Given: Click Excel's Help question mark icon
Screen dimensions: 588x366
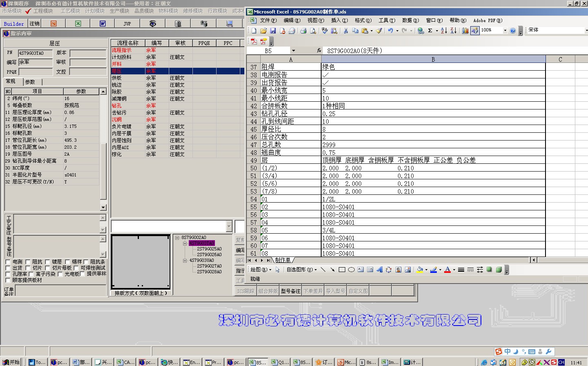Looking at the screenshot, I should pos(513,30).
